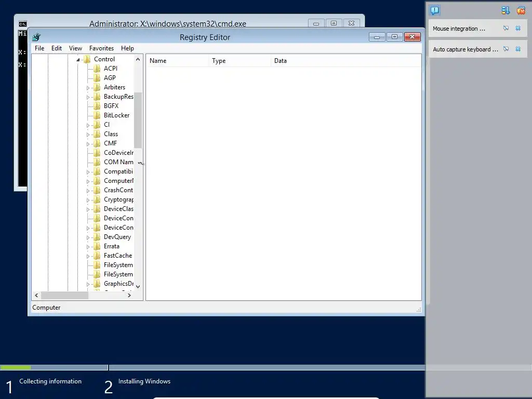The width and height of the screenshot is (532, 399).
Task: Click the AGP folder icon
Action: (x=97, y=78)
